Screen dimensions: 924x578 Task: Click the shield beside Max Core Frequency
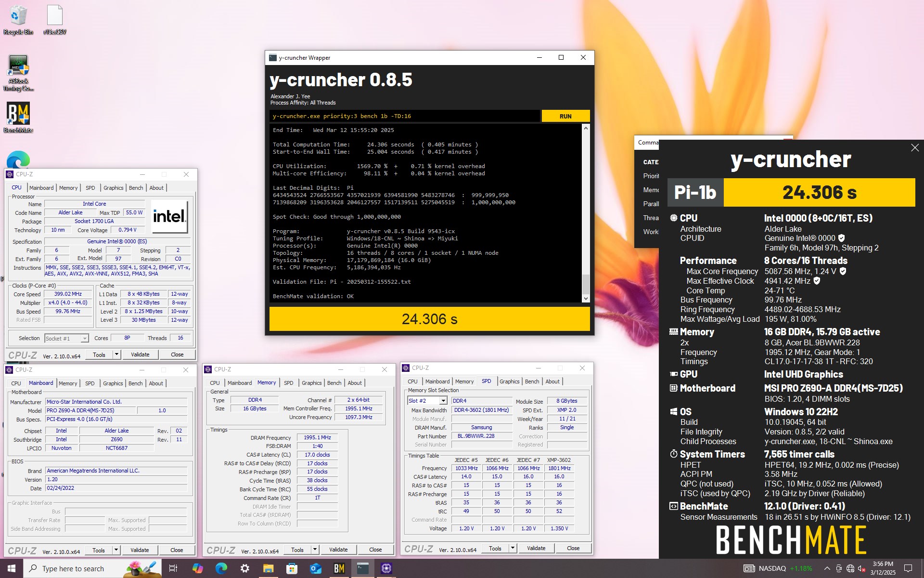(x=843, y=271)
